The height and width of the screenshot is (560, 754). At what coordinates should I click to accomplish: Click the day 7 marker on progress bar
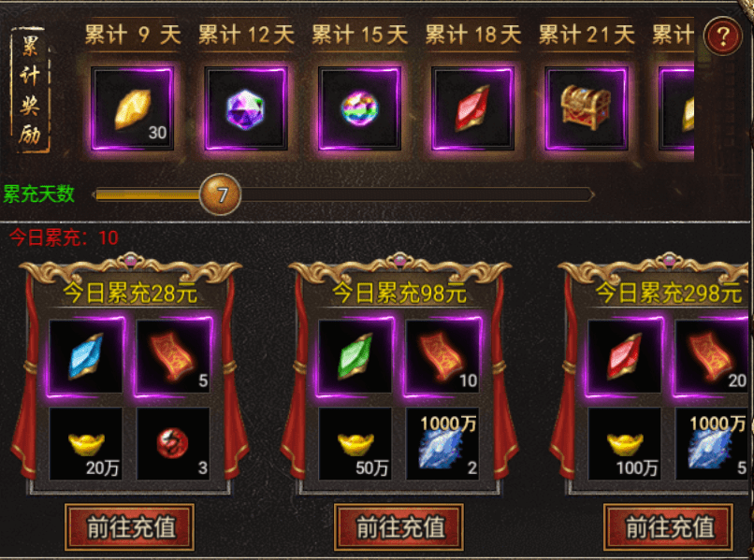point(220,194)
